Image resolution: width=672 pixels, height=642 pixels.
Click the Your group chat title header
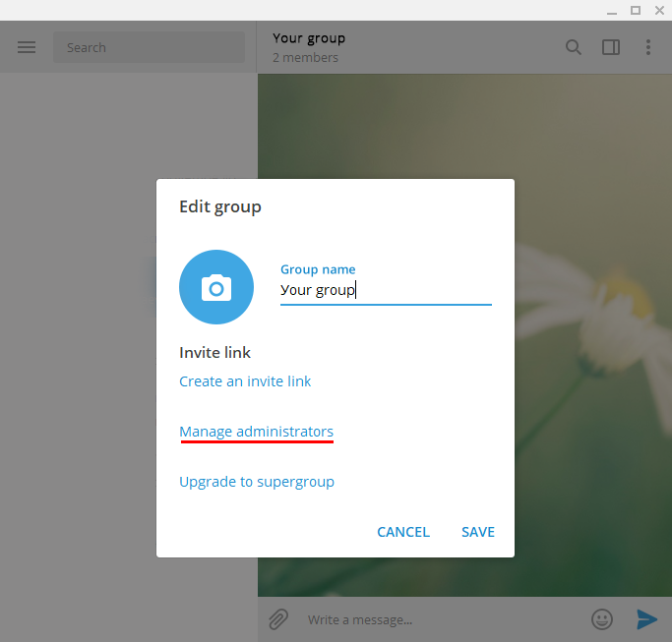[309, 38]
